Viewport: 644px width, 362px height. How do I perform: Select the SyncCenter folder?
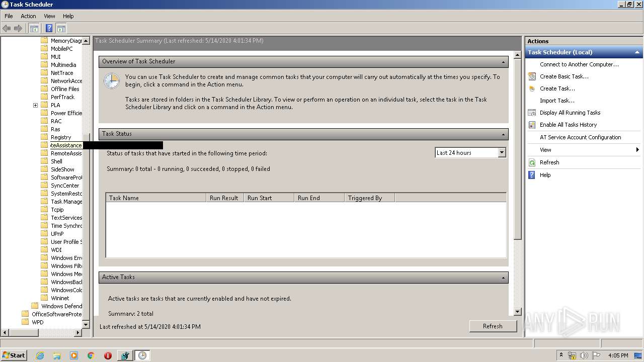(65, 186)
